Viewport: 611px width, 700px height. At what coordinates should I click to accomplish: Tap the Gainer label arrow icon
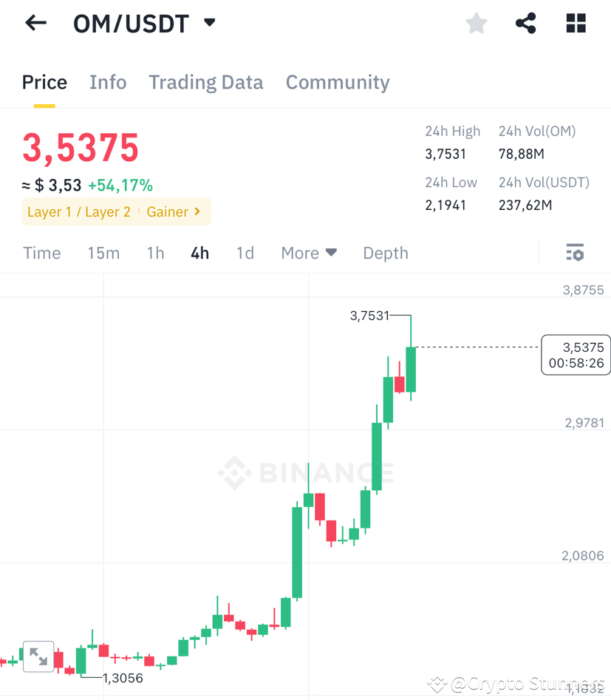197,211
